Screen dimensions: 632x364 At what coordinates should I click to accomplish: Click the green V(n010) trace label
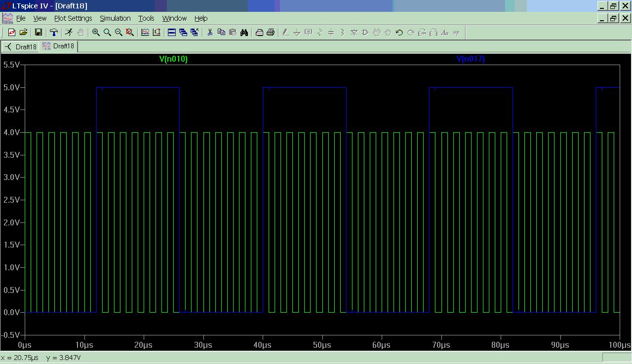point(173,59)
